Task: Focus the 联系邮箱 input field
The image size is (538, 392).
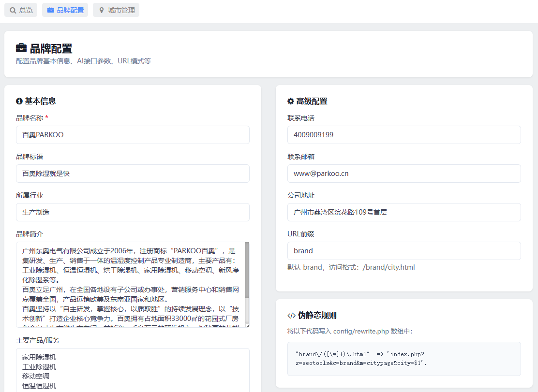Action: click(x=404, y=174)
